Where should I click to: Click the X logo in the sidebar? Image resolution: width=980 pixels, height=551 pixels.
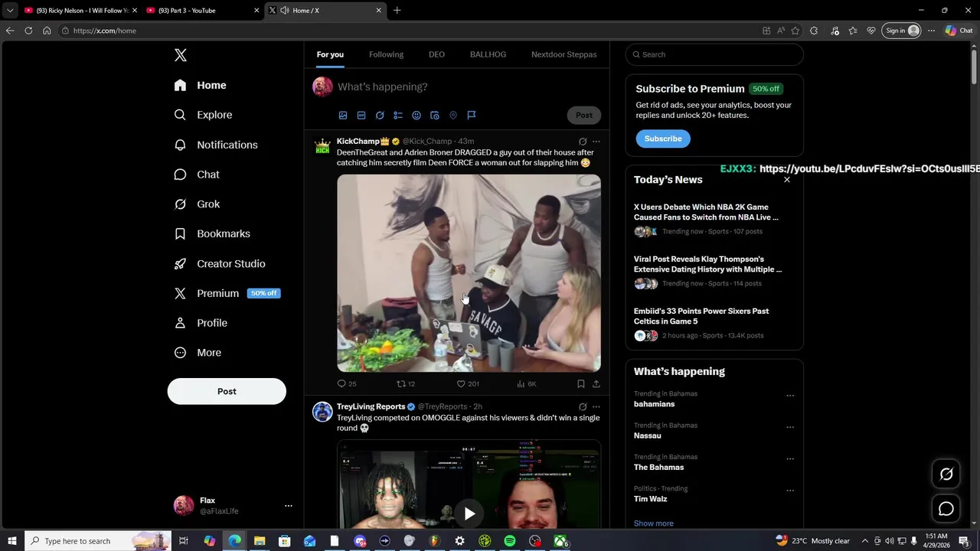[181, 55]
